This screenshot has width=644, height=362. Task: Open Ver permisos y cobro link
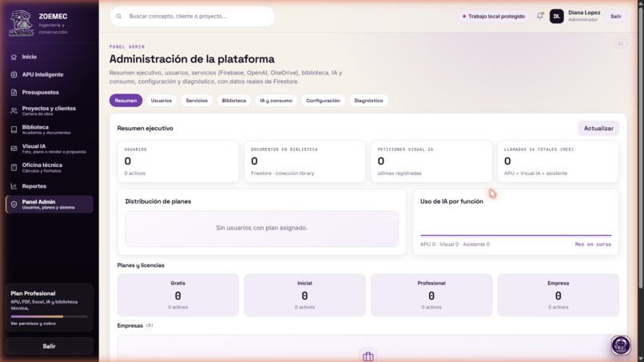tap(33, 324)
